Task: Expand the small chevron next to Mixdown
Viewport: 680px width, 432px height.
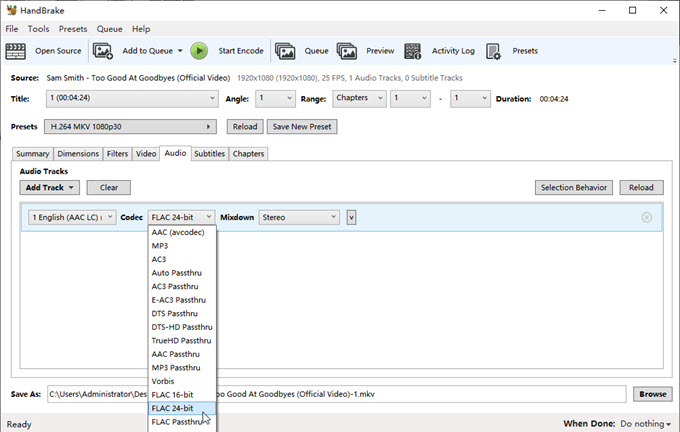Action: click(x=351, y=217)
